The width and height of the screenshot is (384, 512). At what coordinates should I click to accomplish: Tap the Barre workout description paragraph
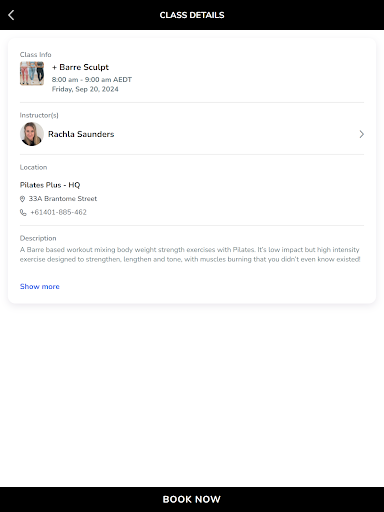[x=190, y=254]
